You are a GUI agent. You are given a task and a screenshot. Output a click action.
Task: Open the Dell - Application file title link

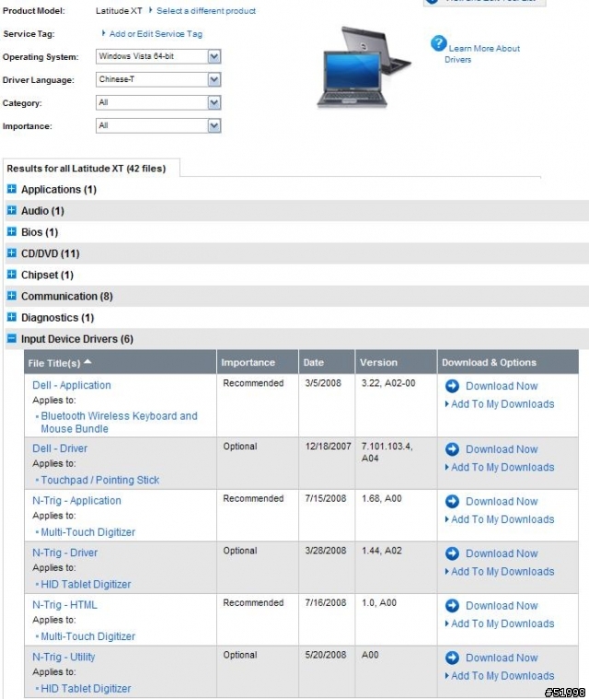(x=72, y=385)
